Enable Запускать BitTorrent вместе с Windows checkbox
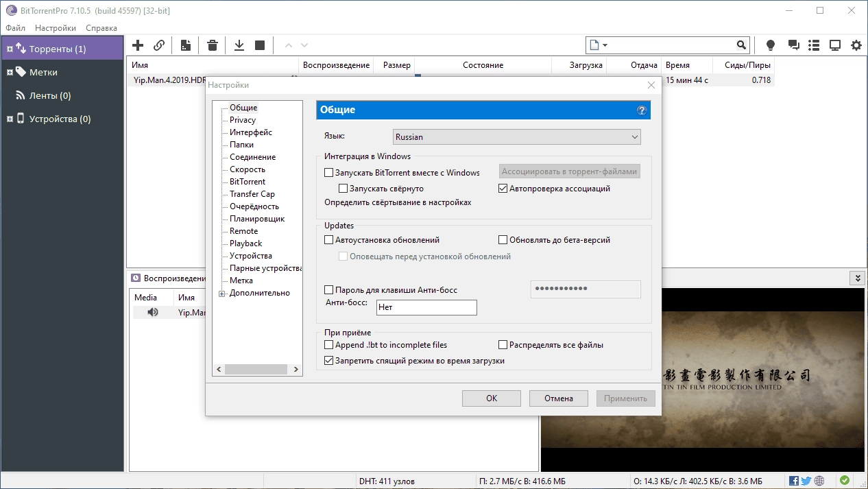 click(328, 173)
